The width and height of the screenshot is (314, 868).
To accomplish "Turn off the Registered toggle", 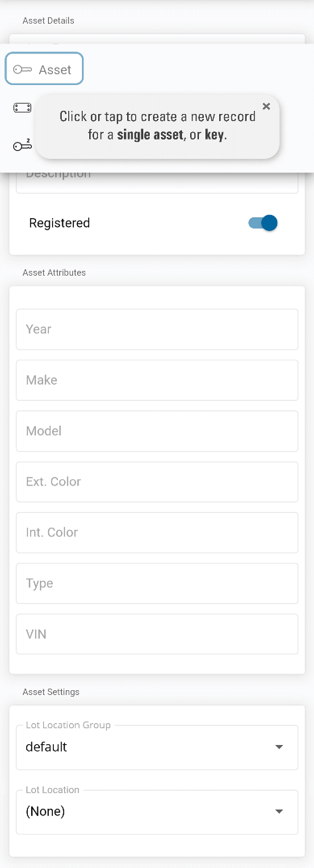I will [263, 223].
